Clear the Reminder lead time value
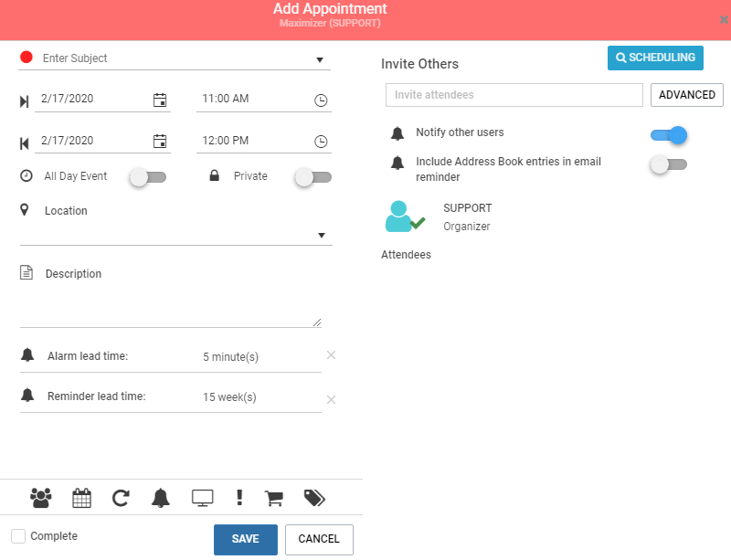Viewport: 731px width, 560px height. (x=331, y=399)
